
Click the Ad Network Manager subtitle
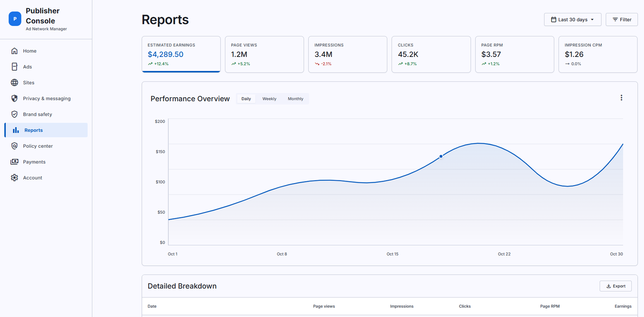coord(46,29)
